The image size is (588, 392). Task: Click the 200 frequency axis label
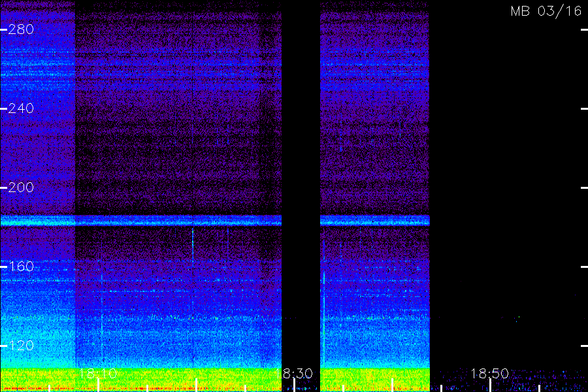(21, 188)
